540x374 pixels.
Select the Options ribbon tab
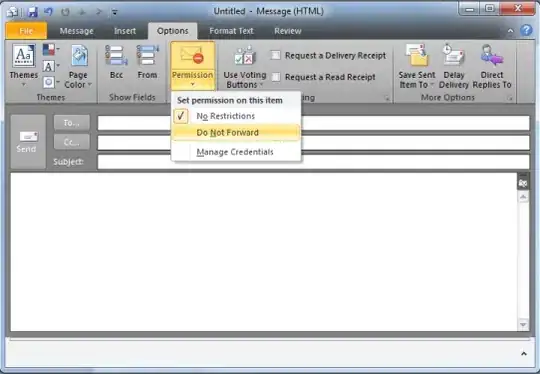(173, 31)
